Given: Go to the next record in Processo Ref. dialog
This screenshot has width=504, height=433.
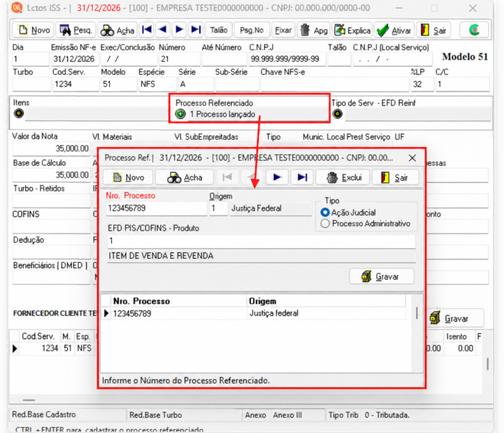Looking at the screenshot, I should coord(277,177).
